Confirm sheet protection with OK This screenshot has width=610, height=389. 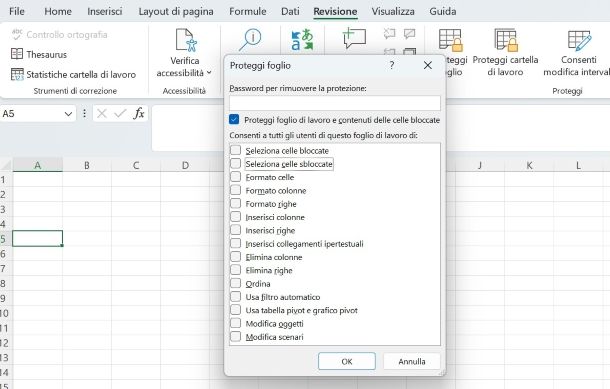(347, 361)
